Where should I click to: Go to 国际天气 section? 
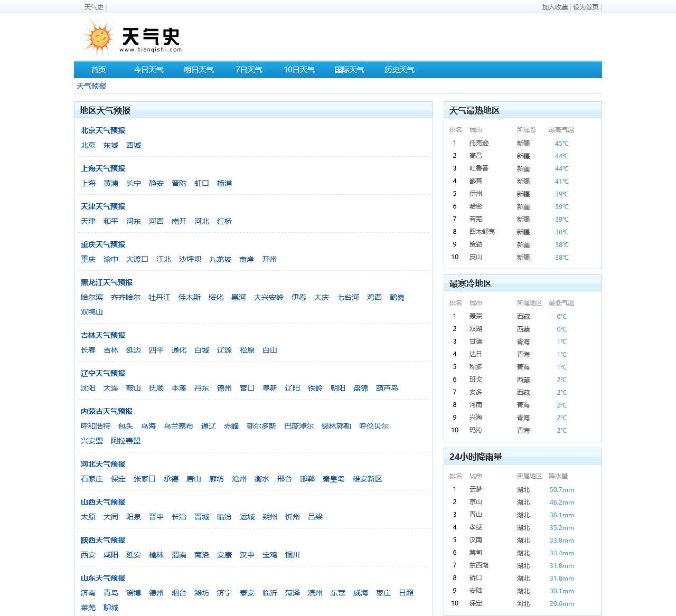tap(349, 69)
